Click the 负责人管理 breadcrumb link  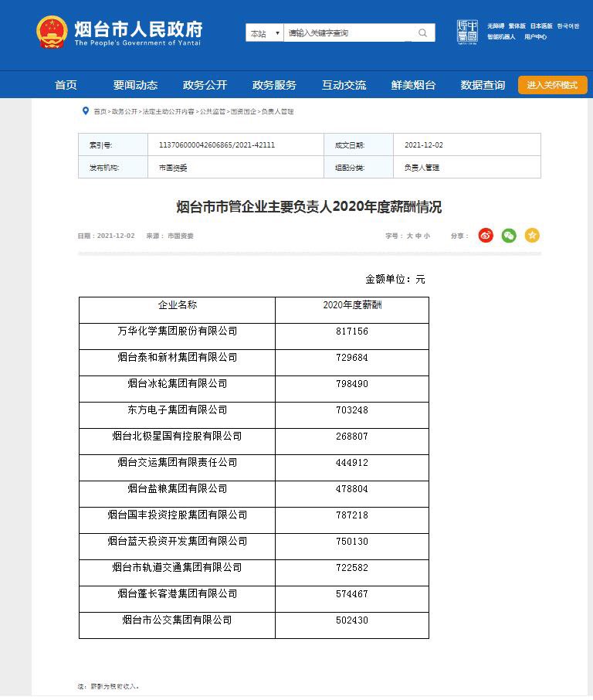click(x=277, y=111)
